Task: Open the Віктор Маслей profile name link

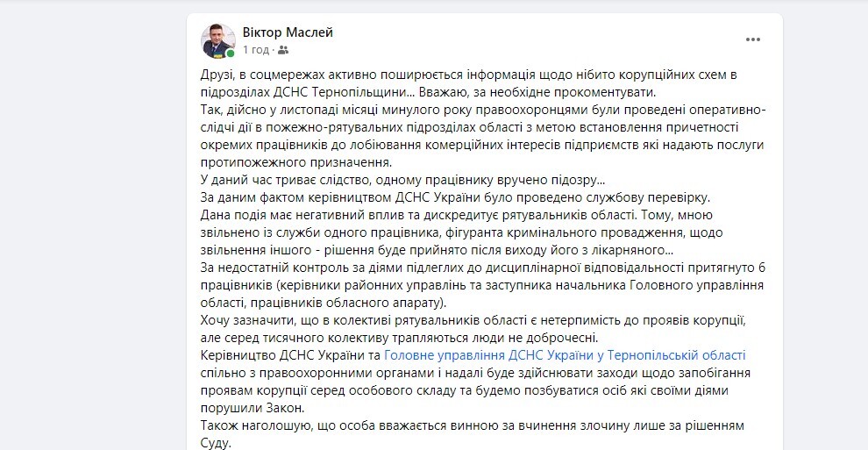Action: click(288, 32)
